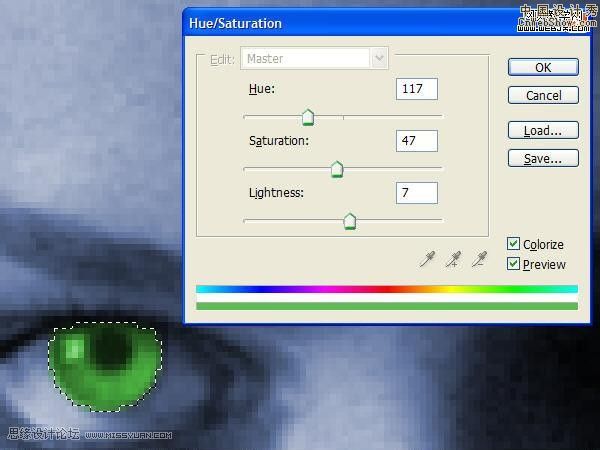
Task: Toggle the Preview checkbox
Action: [513, 264]
